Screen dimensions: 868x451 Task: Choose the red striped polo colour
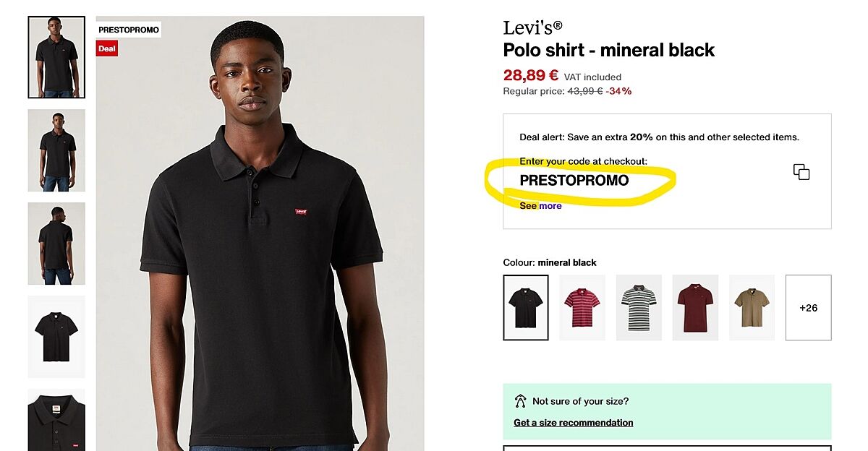click(582, 307)
